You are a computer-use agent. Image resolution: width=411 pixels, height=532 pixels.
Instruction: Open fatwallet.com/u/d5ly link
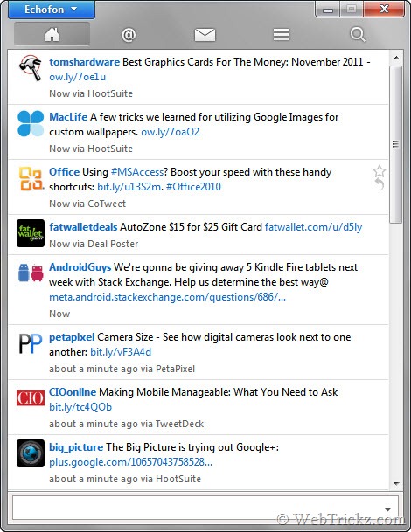click(x=314, y=227)
